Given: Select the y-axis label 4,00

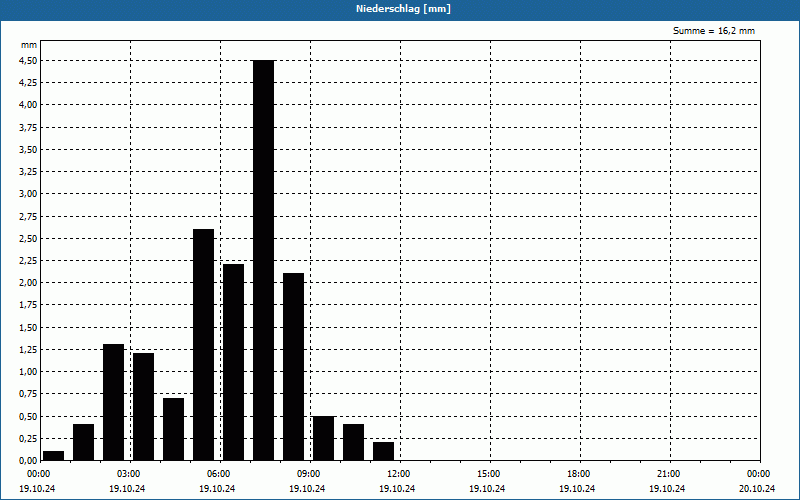Looking at the screenshot, I should [x=28, y=105].
